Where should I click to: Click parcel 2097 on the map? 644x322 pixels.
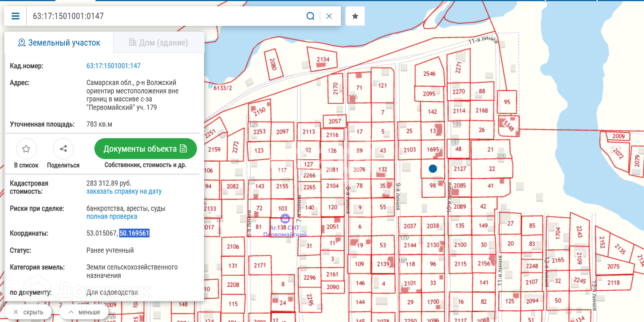(282, 132)
